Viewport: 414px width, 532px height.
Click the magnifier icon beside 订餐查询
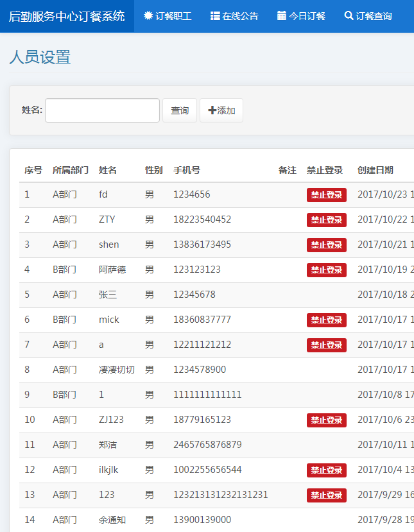349,16
